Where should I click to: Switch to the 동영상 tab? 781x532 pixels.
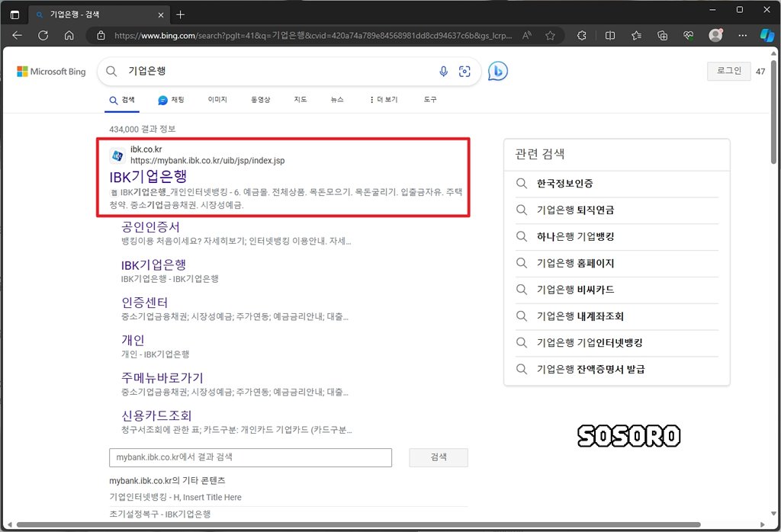pyautogui.click(x=261, y=100)
